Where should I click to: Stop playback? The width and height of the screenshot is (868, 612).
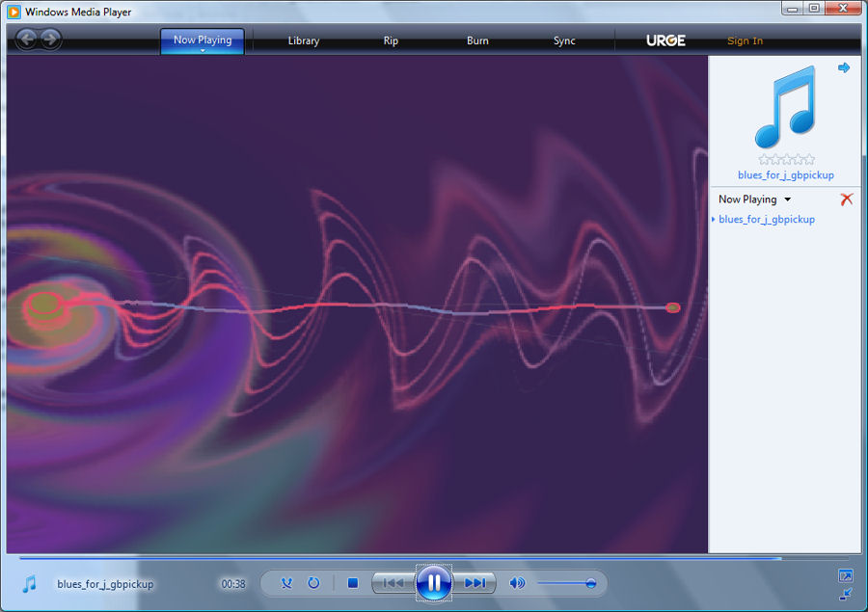(353, 583)
